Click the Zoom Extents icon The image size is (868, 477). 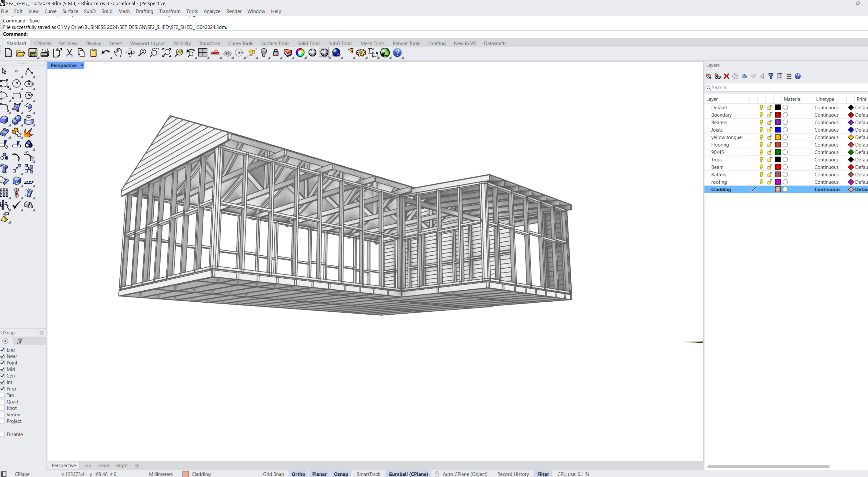click(x=166, y=53)
